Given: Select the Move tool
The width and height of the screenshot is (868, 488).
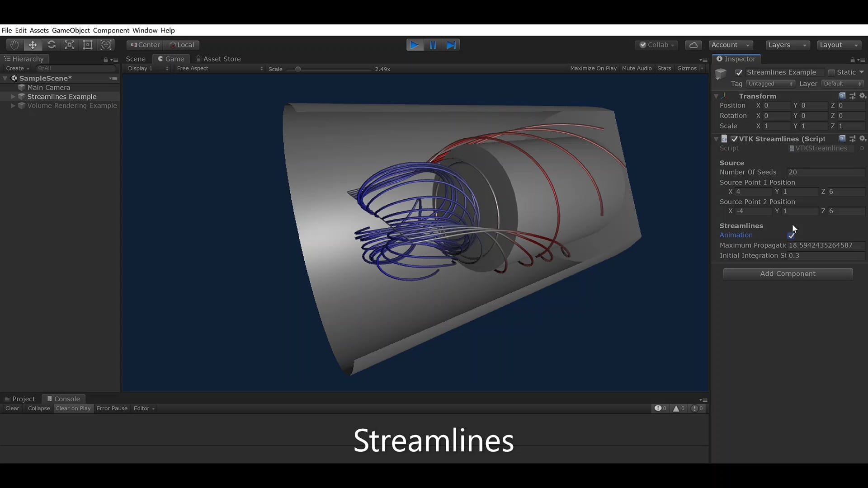Looking at the screenshot, I should pos(32,45).
